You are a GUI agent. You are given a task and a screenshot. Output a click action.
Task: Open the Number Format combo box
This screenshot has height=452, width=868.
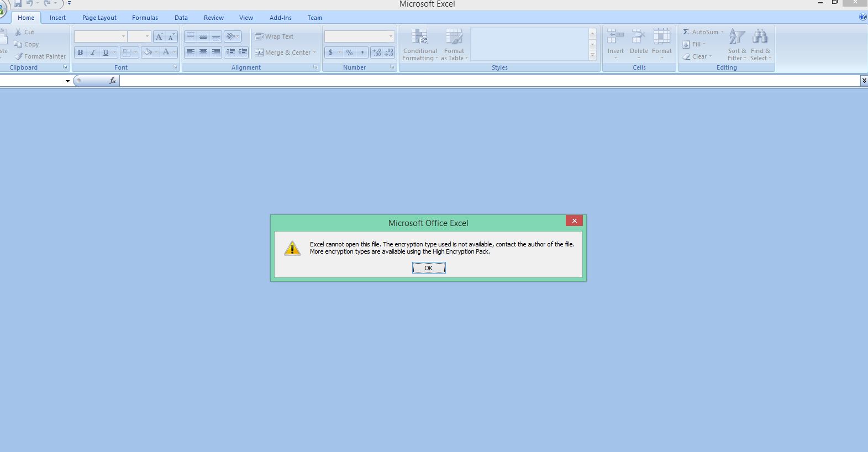coord(359,36)
